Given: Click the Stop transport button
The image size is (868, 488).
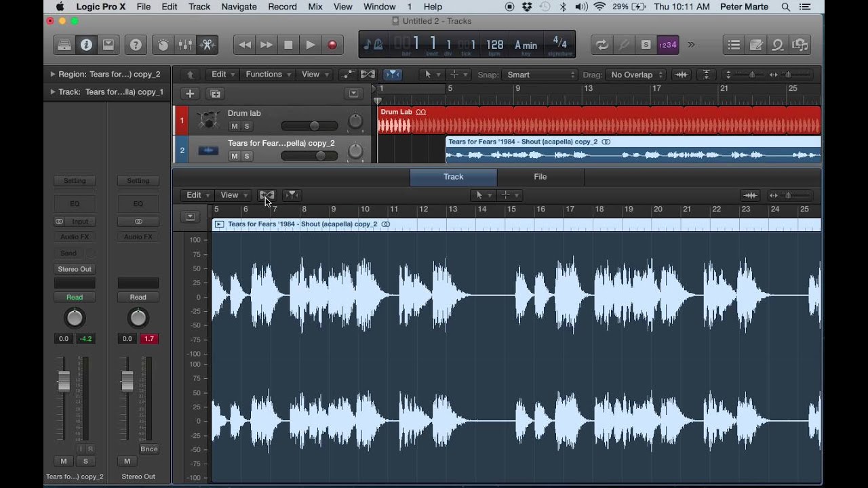Looking at the screenshot, I should point(288,45).
